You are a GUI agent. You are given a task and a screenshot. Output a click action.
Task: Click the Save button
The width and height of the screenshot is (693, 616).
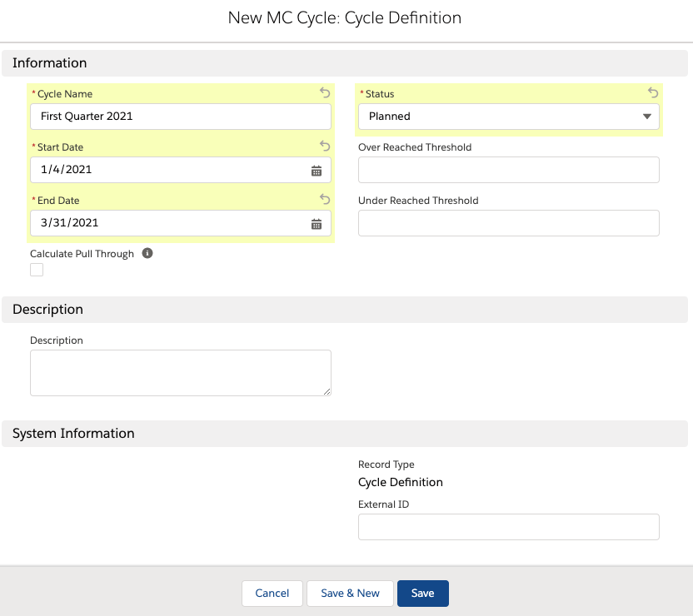tap(422, 593)
